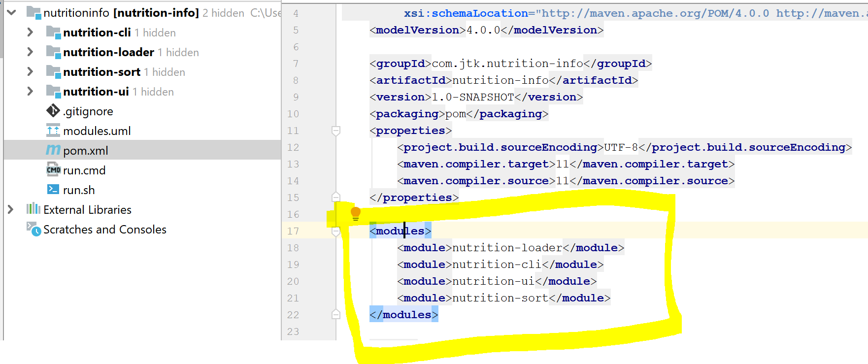Click nutrition-ui module entry in editor

497,281
